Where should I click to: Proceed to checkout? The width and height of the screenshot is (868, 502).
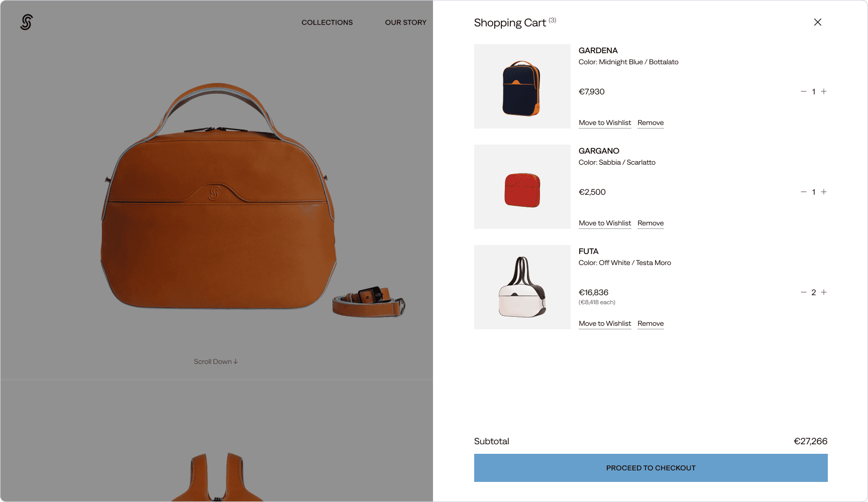(x=651, y=468)
